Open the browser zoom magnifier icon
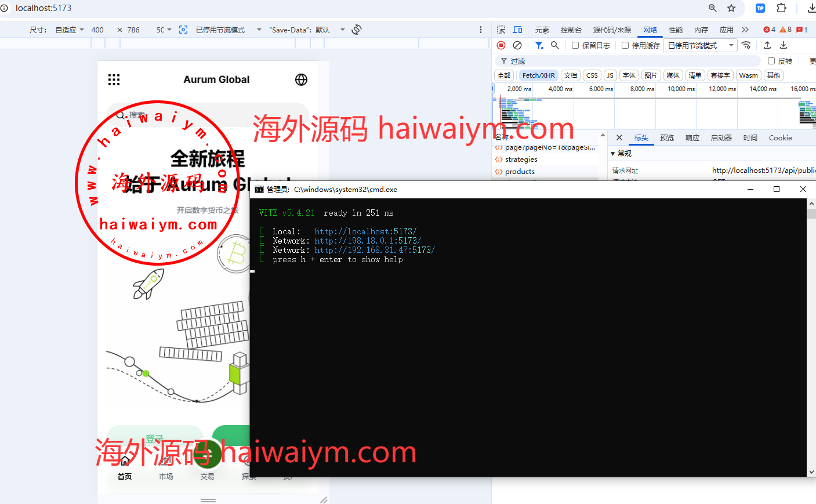This screenshot has height=504, width=816. (713, 8)
